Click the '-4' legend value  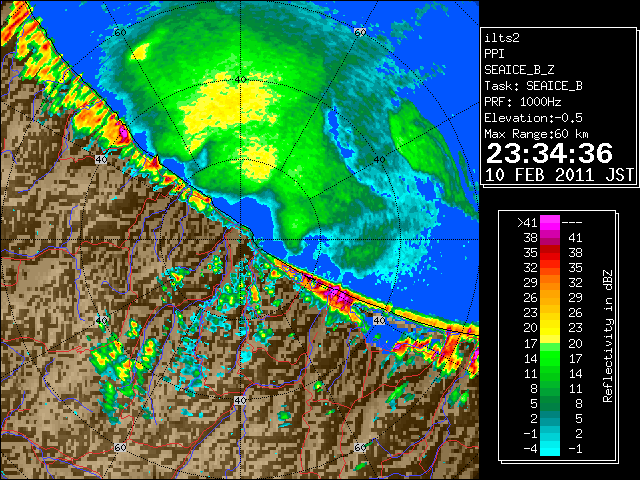(530, 449)
